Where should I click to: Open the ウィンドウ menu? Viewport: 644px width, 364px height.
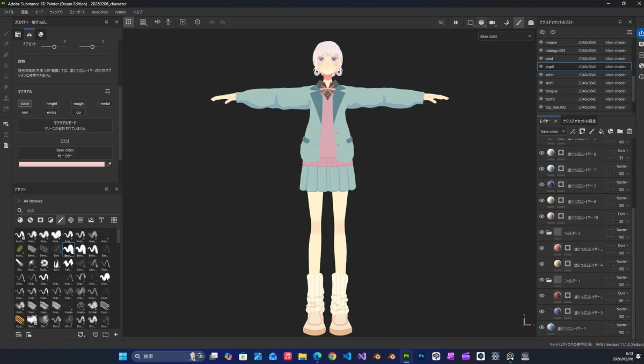click(56, 12)
